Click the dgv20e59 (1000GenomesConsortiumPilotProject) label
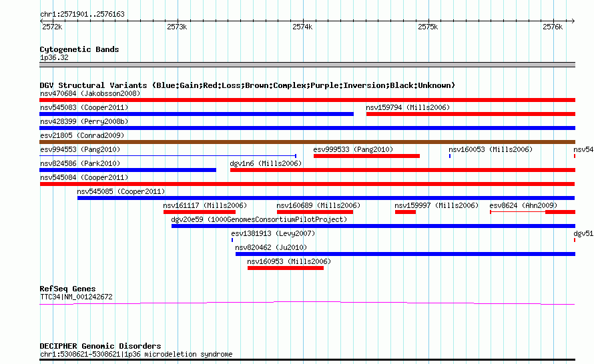This screenshot has width=594, height=364. (x=259, y=219)
